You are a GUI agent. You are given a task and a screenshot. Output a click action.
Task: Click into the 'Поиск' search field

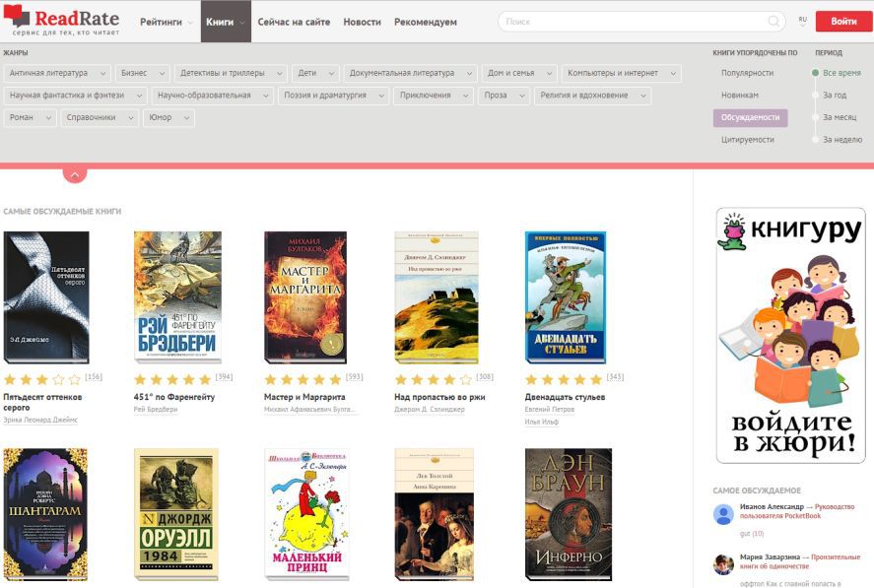[x=631, y=22]
